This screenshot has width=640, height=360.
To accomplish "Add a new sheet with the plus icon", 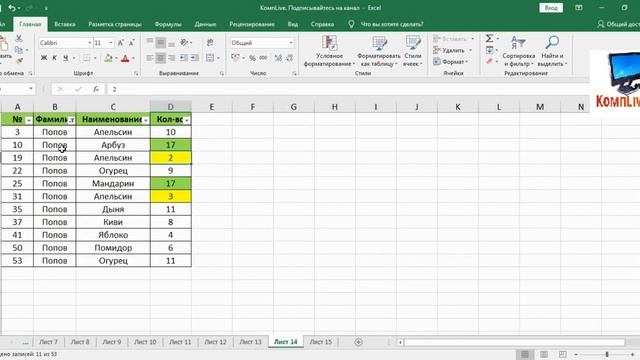I will coord(358,342).
